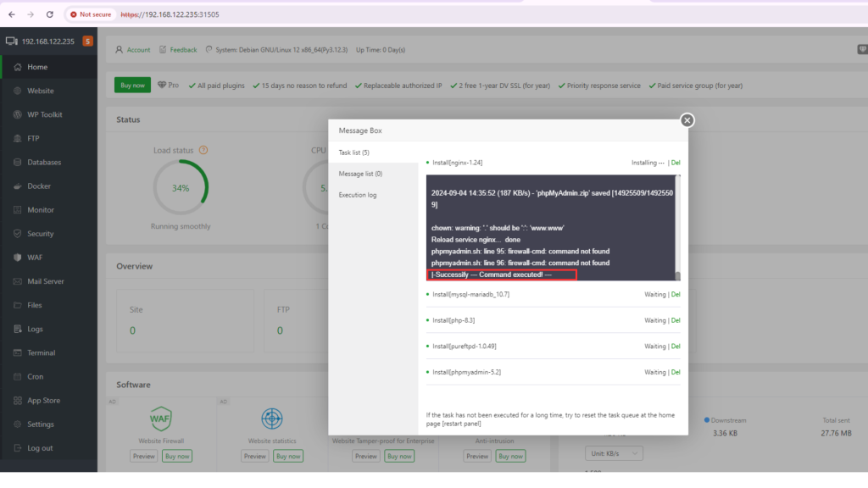Click the browser address bar URL
868x488 pixels.
tap(170, 14)
